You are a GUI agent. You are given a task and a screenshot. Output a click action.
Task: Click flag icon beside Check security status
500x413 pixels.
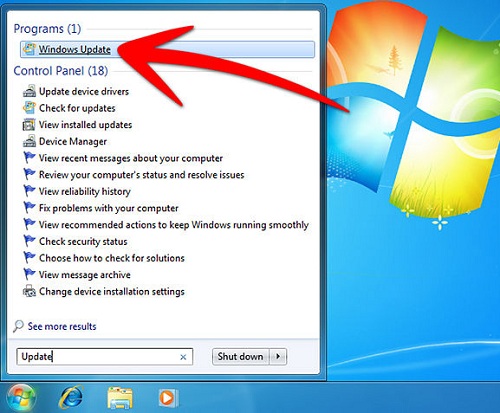click(29, 240)
